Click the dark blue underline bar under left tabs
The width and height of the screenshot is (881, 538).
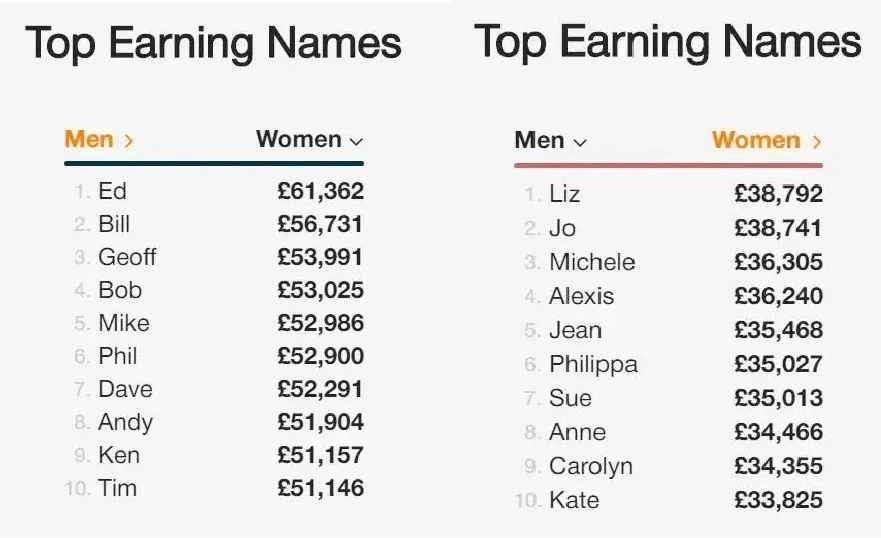click(214, 163)
